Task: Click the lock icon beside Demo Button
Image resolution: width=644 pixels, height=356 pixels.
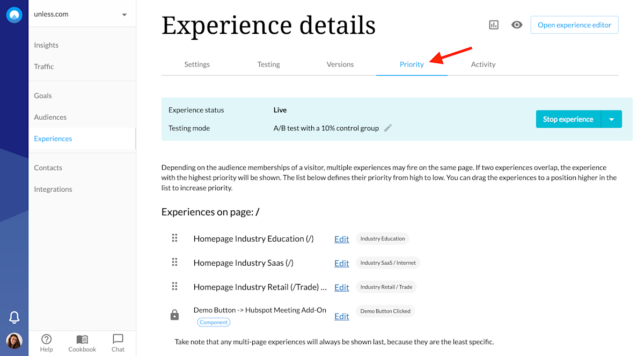Action: (174, 315)
